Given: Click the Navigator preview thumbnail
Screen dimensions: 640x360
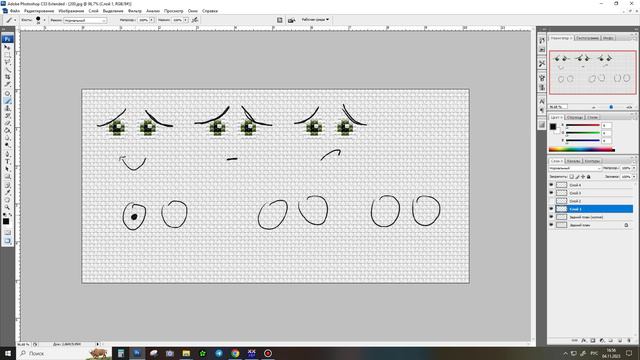Looking at the screenshot, I should [x=593, y=72].
